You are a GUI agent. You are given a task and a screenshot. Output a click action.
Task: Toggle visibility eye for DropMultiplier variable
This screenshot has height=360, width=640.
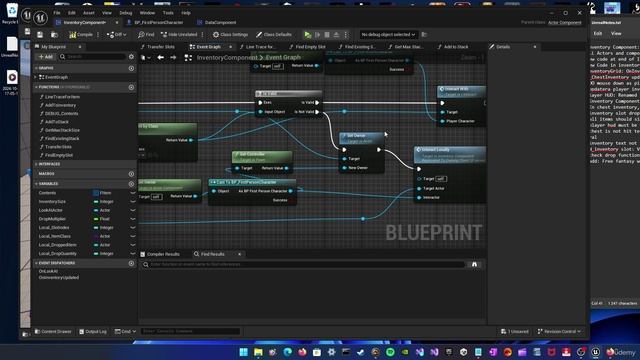click(132, 219)
